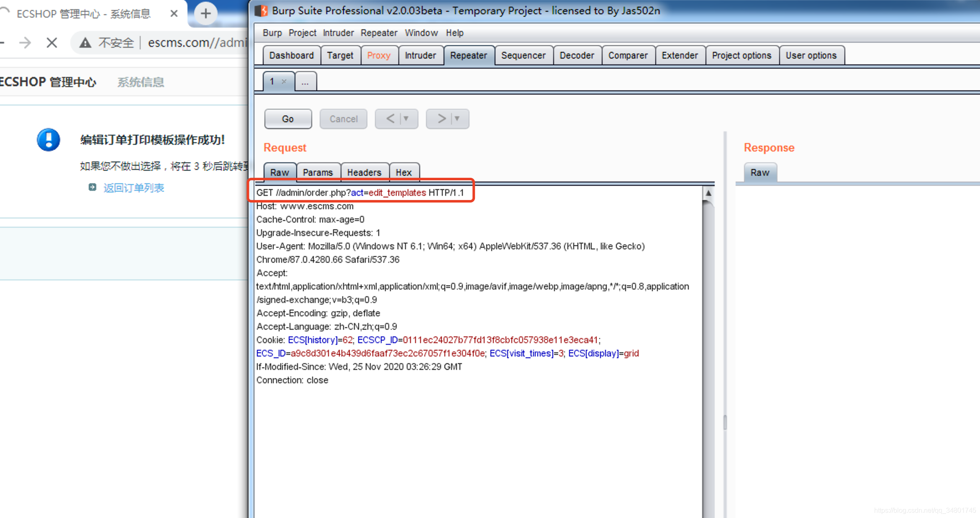Open the User options tab
The height and width of the screenshot is (518, 980).
pyautogui.click(x=811, y=55)
